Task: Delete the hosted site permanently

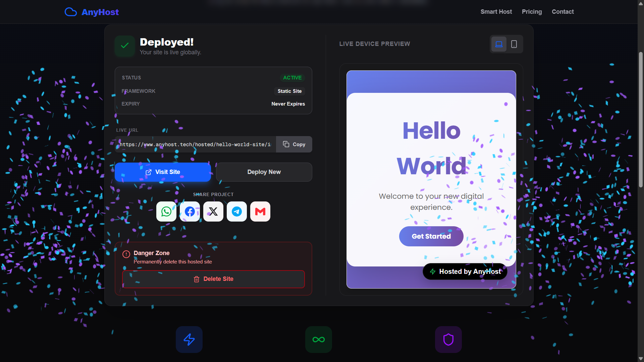Action: (x=213, y=279)
